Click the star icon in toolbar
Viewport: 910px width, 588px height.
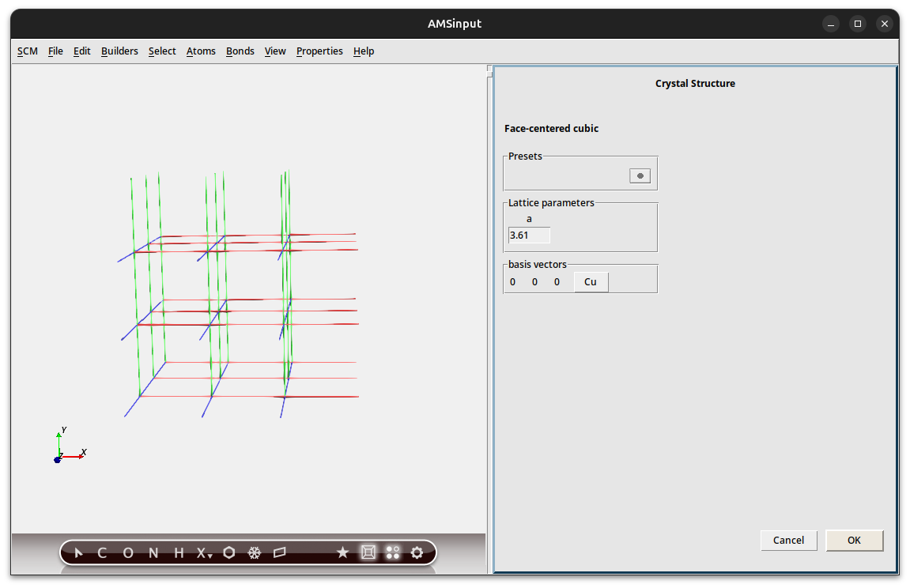pos(342,553)
